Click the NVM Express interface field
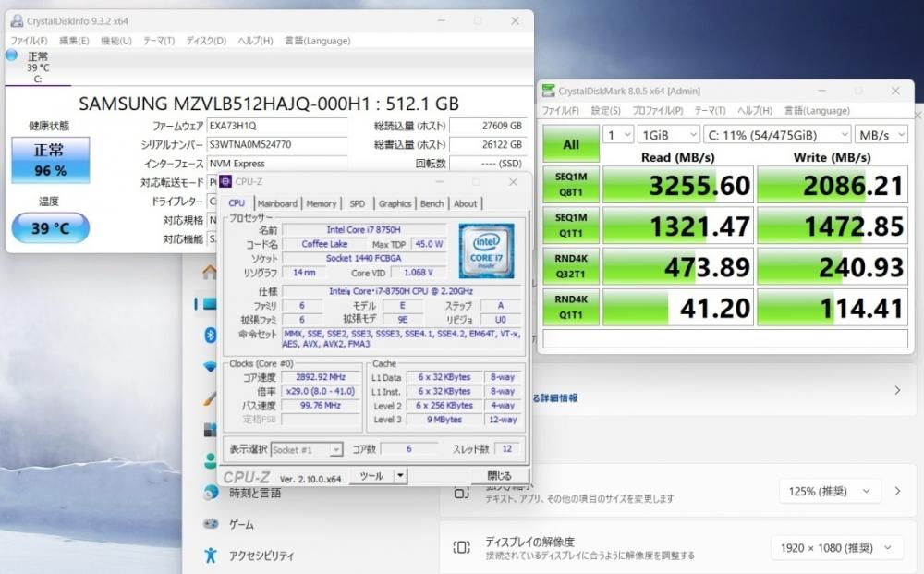 [x=277, y=164]
